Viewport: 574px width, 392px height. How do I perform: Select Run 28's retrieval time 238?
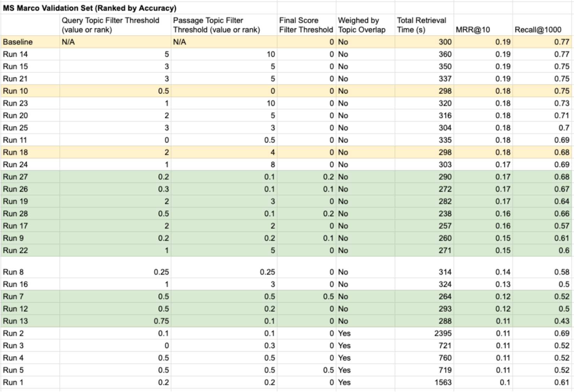click(x=445, y=213)
